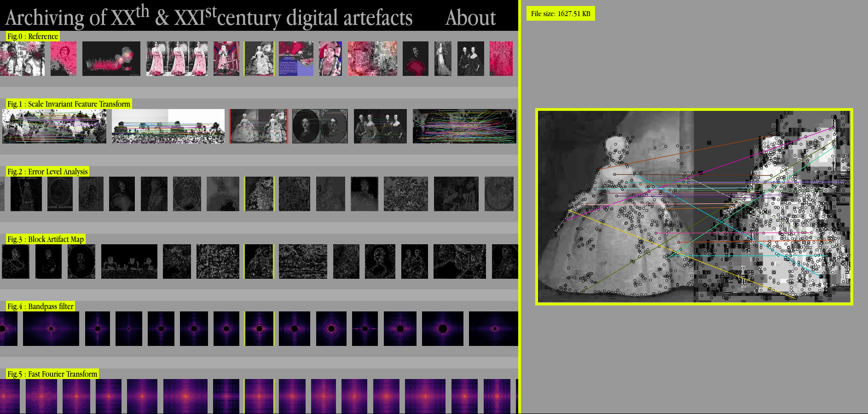Open square dense-grid Block Artifact Map thumbnail

coord(218,261)
